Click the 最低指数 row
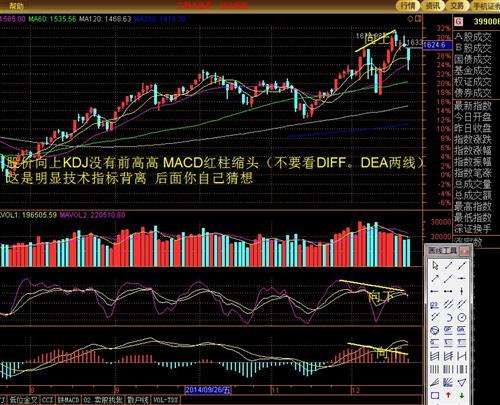This screenshot has height=405, width=500. [473, 218]
